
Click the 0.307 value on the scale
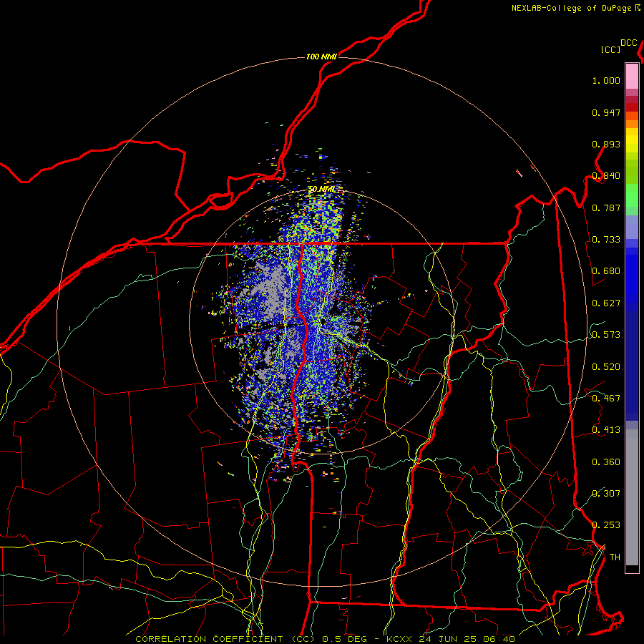(x=606, y=493)
